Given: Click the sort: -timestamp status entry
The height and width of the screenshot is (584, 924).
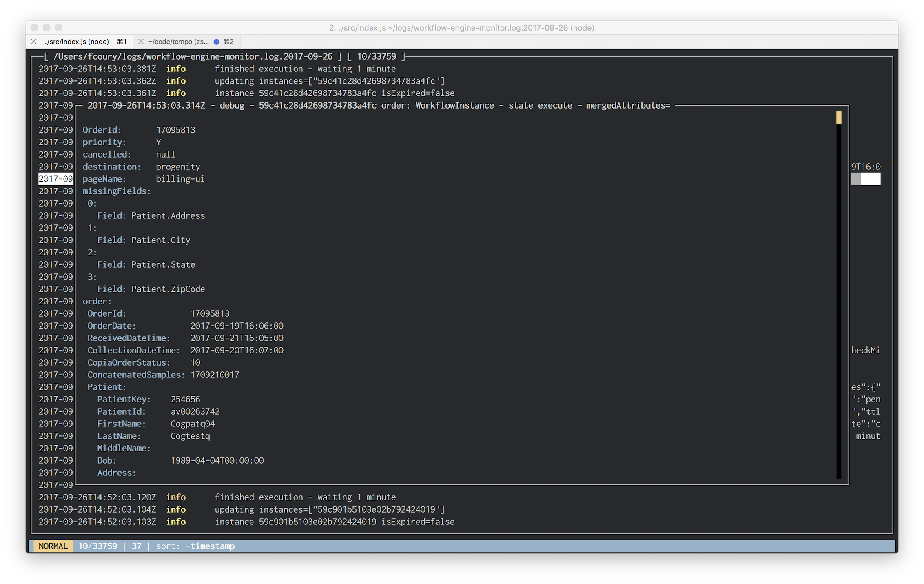Looking at the screenshot, I should coord(195,546).
